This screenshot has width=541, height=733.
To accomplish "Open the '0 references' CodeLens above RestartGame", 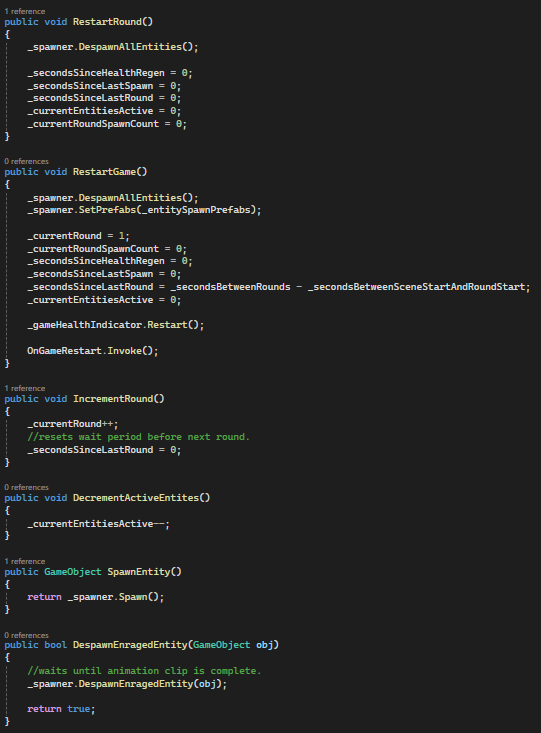I will (x=27, y=161).
